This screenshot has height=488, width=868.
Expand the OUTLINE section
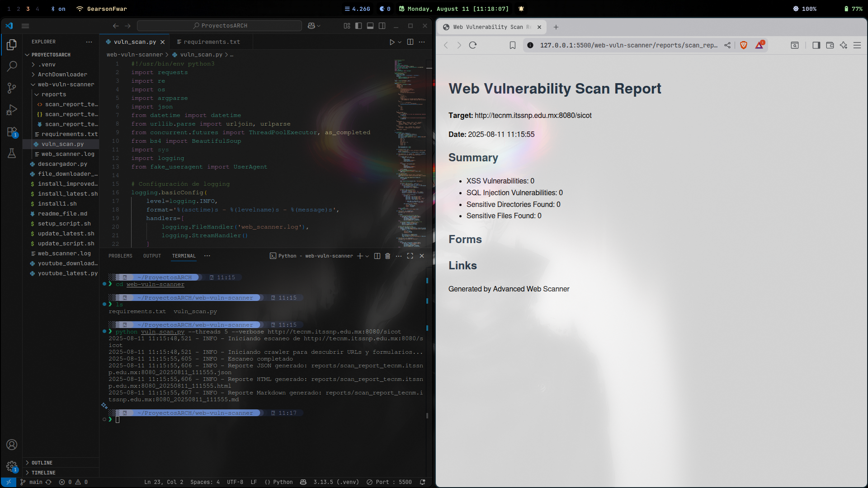click(61, 463)
